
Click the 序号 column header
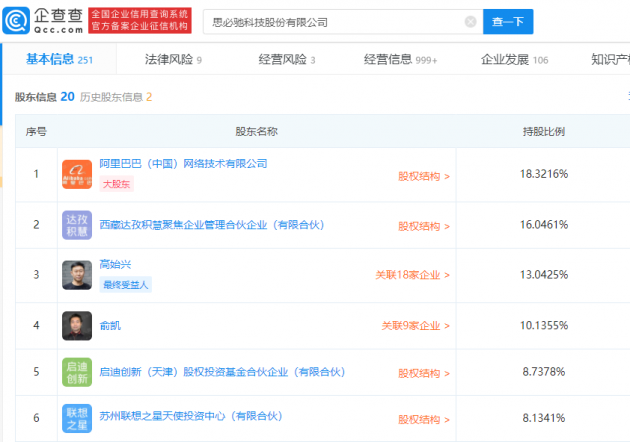tap(36, 131)
